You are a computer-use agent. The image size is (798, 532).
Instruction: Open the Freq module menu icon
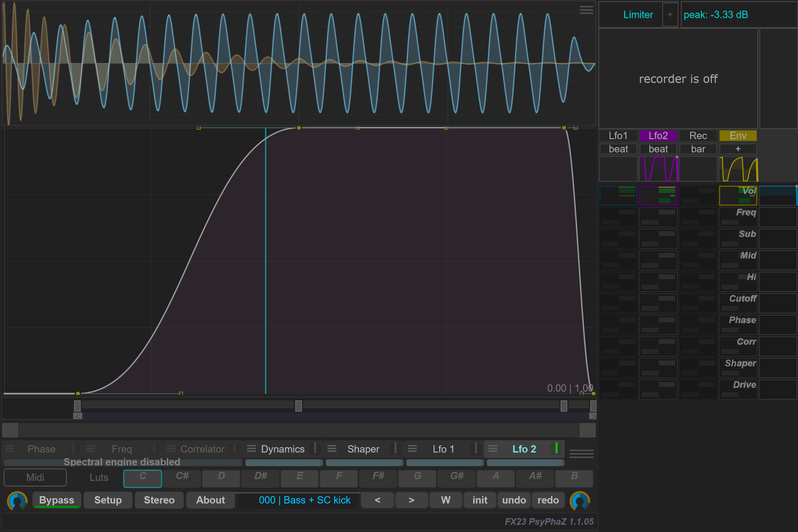tap(90, 449)
